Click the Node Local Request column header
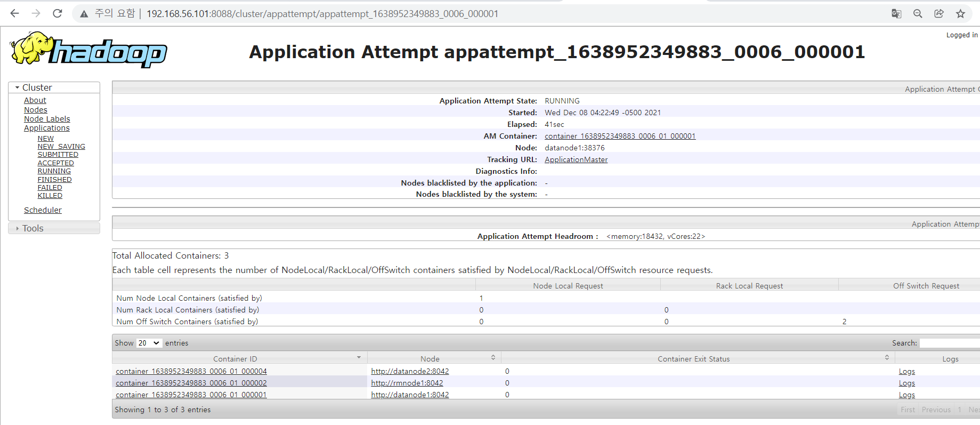 568,286
